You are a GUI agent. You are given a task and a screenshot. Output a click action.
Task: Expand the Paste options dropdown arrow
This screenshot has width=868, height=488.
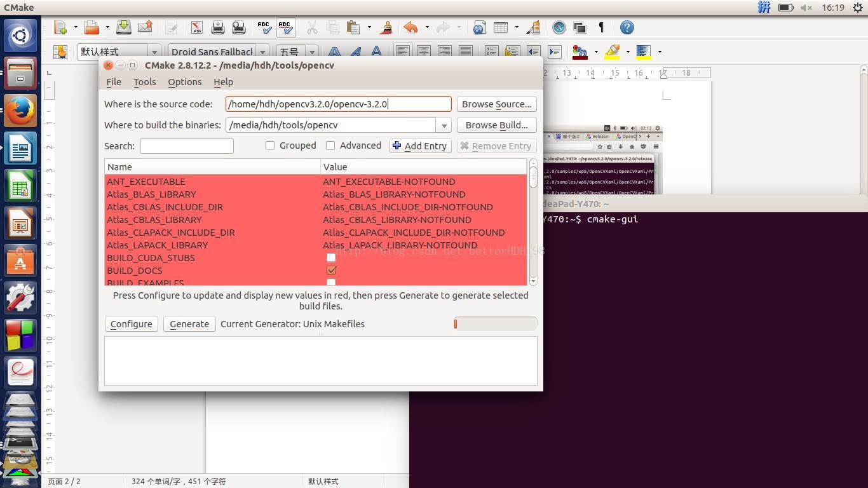click(x=369, y=27)
